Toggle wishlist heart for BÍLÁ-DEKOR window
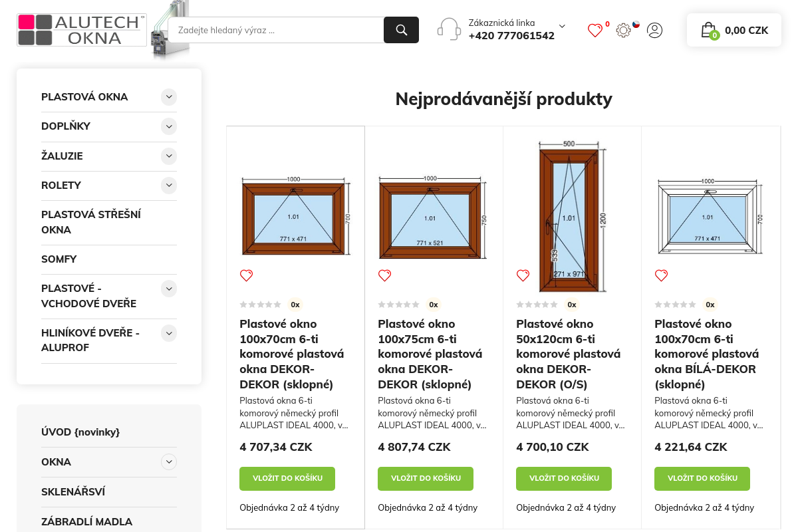 coord(661,275)
